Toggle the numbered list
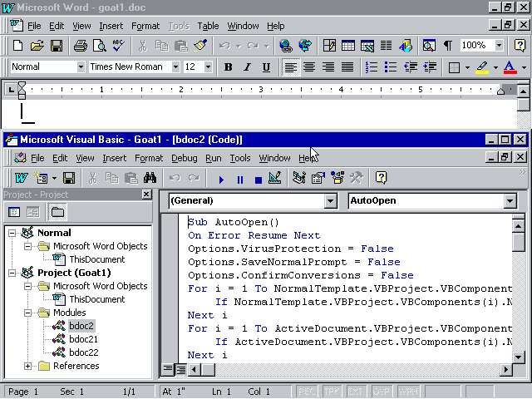This screenshot has width=532, height=399. [x=372, y=67]
